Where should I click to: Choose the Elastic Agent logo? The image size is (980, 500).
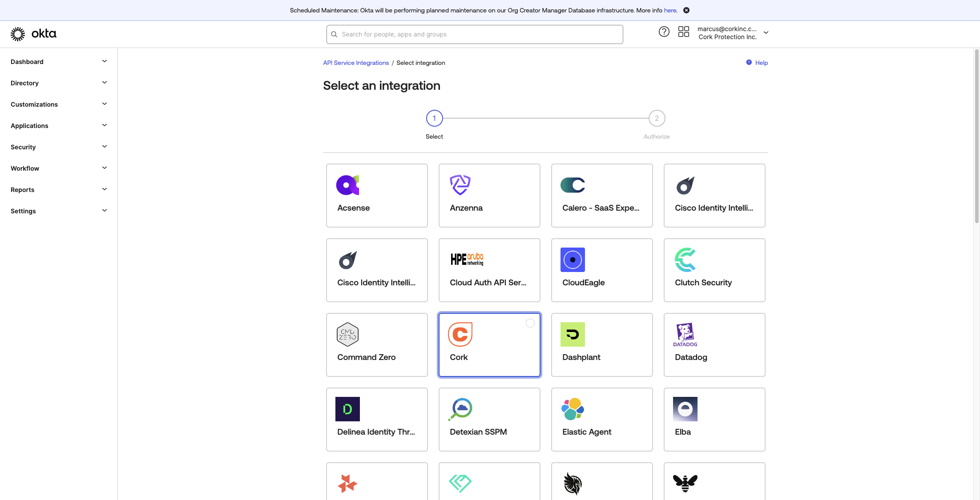tap(573, 409)
